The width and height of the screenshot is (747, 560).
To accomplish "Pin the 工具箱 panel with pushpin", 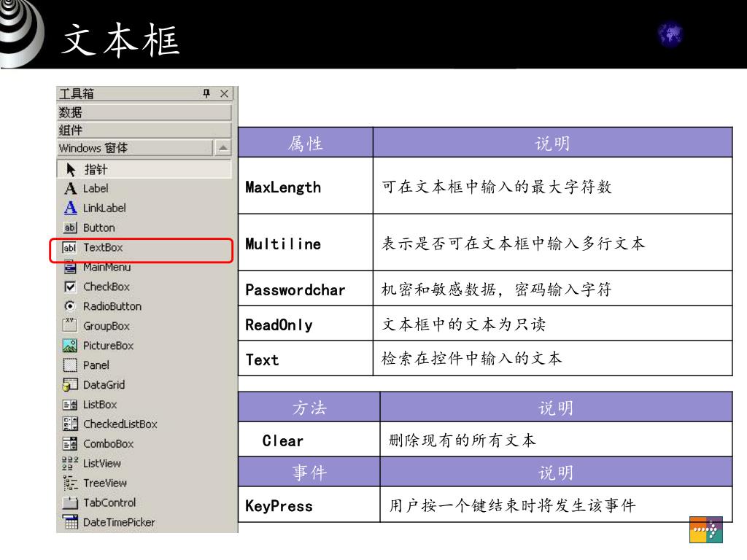I will click(x=206, y=93).
